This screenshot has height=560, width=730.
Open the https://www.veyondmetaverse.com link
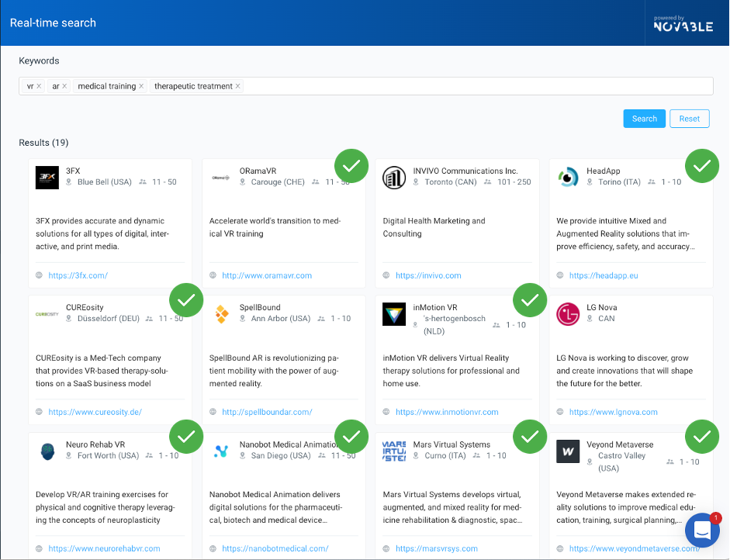635,548
